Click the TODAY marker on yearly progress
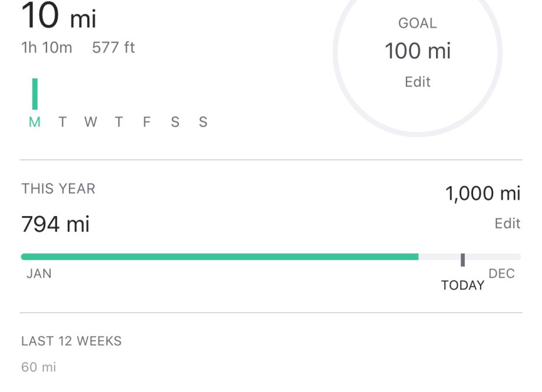542x392 pixels. (x=462, y=260)
